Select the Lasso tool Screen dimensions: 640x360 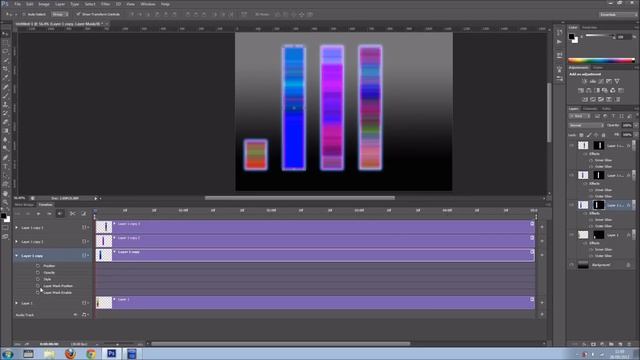point(5,52)
